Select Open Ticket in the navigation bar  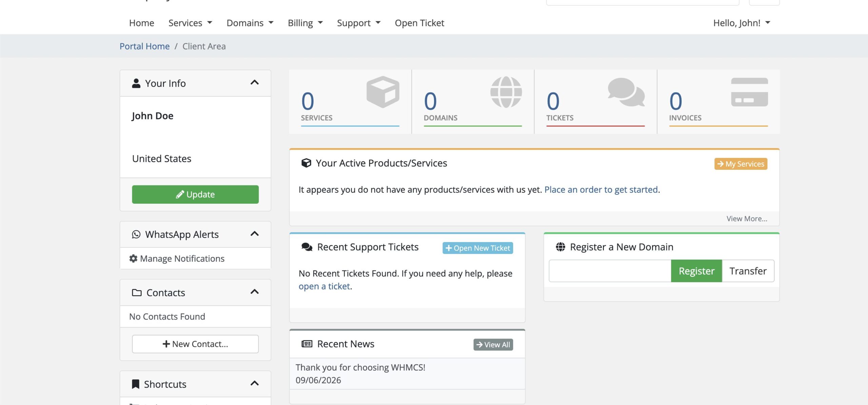pos(419,23)
